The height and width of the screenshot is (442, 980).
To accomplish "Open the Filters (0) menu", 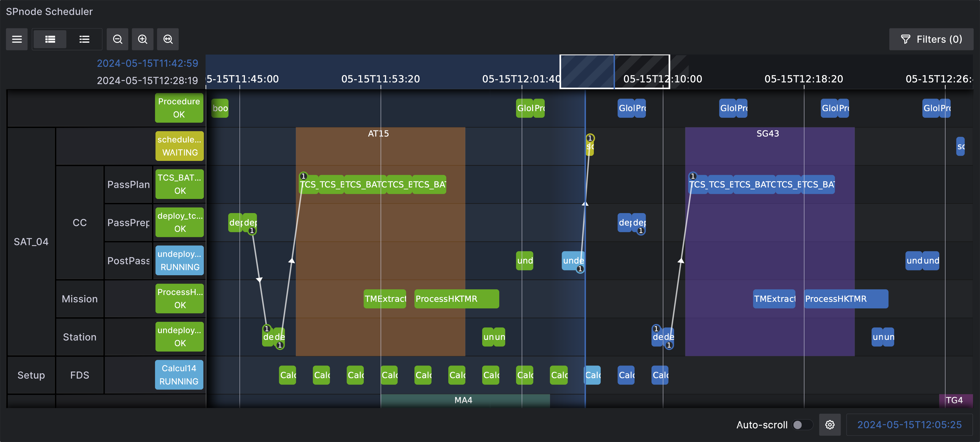I will (x=931, y=39).
